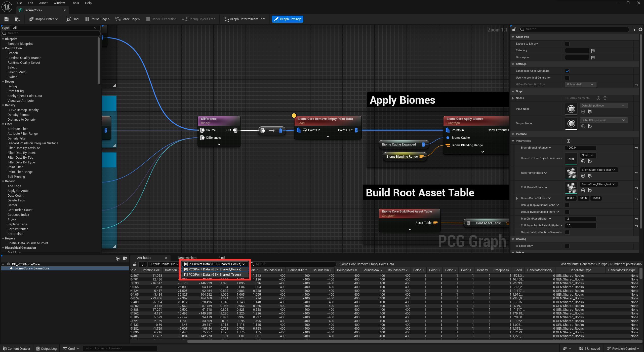Image resolution: width=644 pixels, height=352 pixels.
Task: Empty the Nodes array with trash icon
Action: (x=605, y=98)
